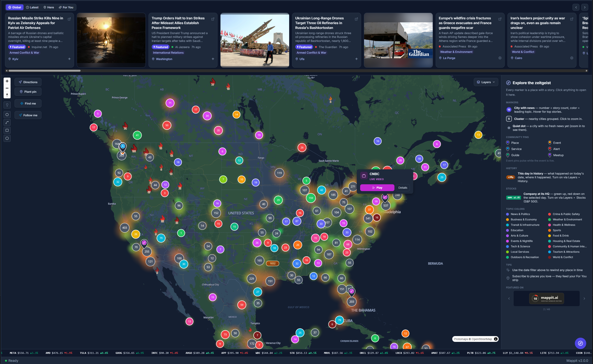Select the circle drawing tool
This screenshot has width=593, height=364.
tap(7, 138)
